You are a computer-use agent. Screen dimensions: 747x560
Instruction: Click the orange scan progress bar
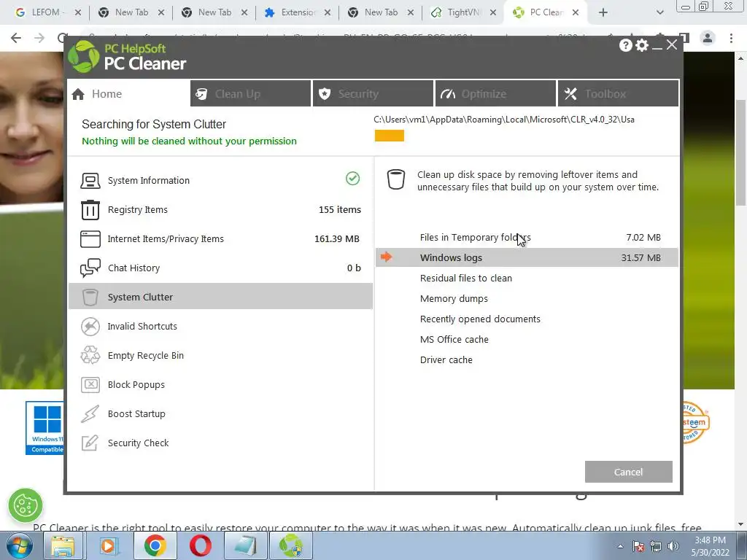(390, 136)
